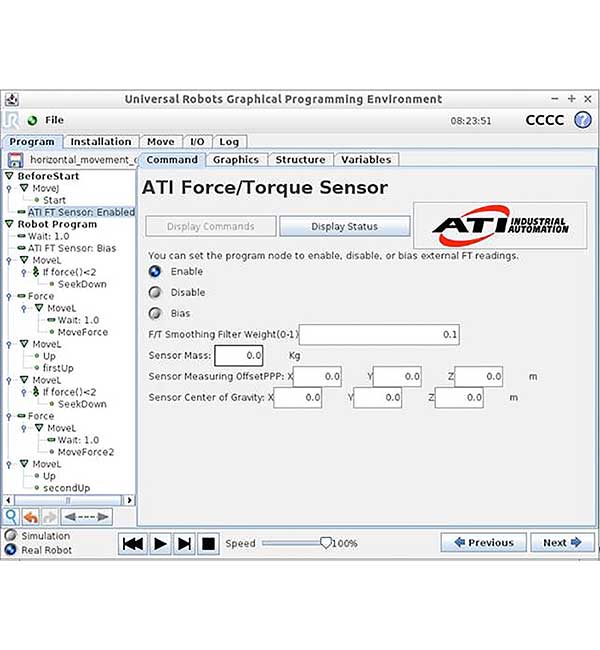Select the Start waypoint node
Viewport: 600px width, 650px height.
click(x=54, y=200)
